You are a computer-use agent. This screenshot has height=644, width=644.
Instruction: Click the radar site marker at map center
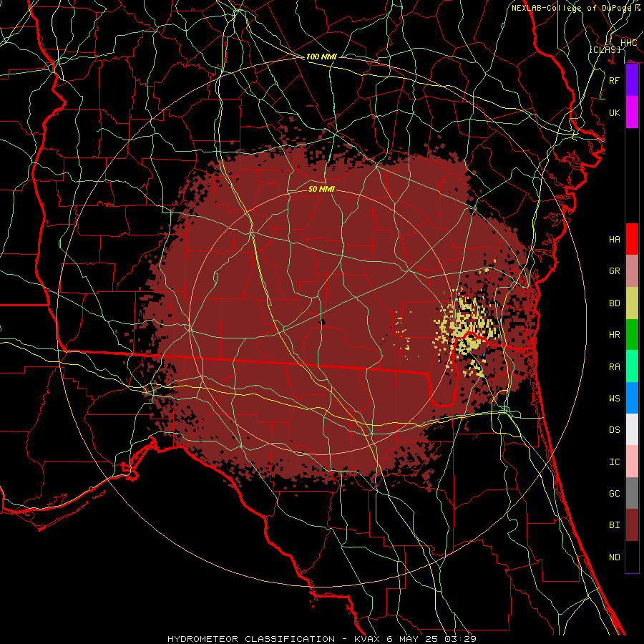[321, 322]
